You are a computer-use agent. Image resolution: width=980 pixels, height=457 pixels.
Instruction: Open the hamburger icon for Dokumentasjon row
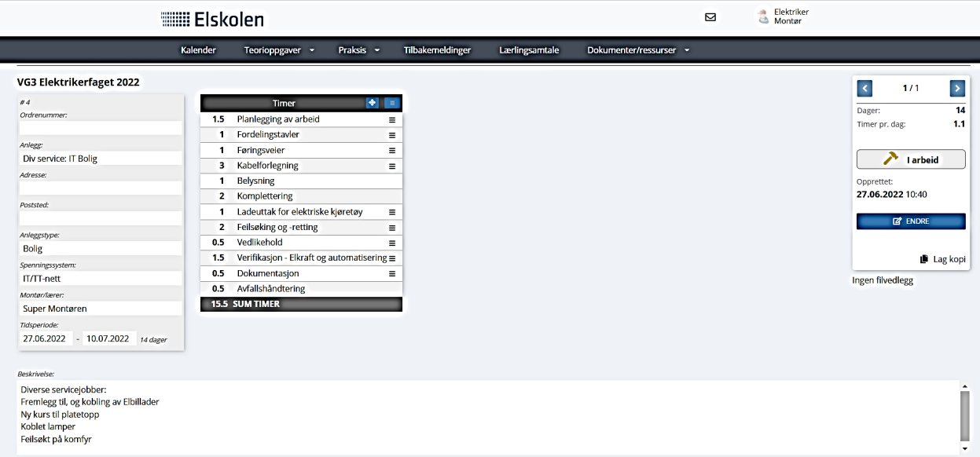[391, 274]
